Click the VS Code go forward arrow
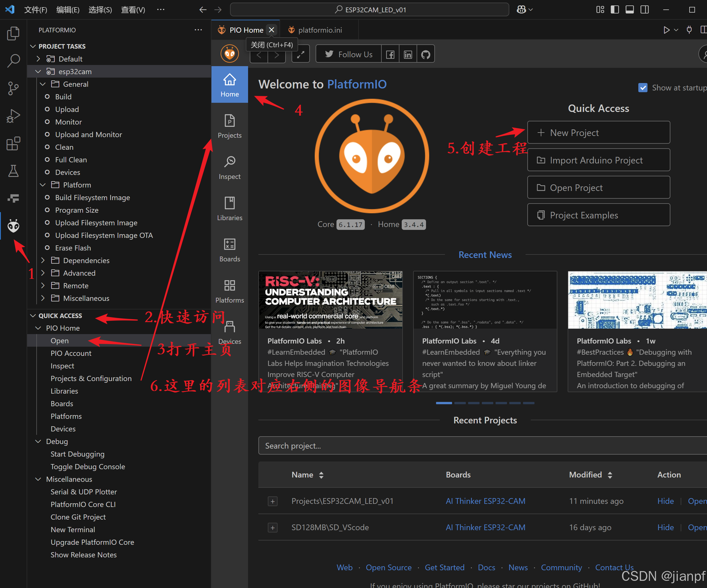 pos(218,10)
